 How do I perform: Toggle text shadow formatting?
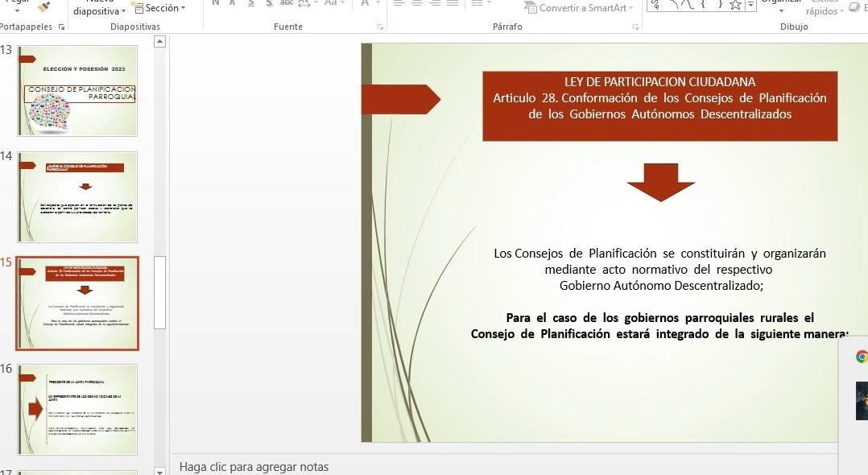click(x=269, y=4)
